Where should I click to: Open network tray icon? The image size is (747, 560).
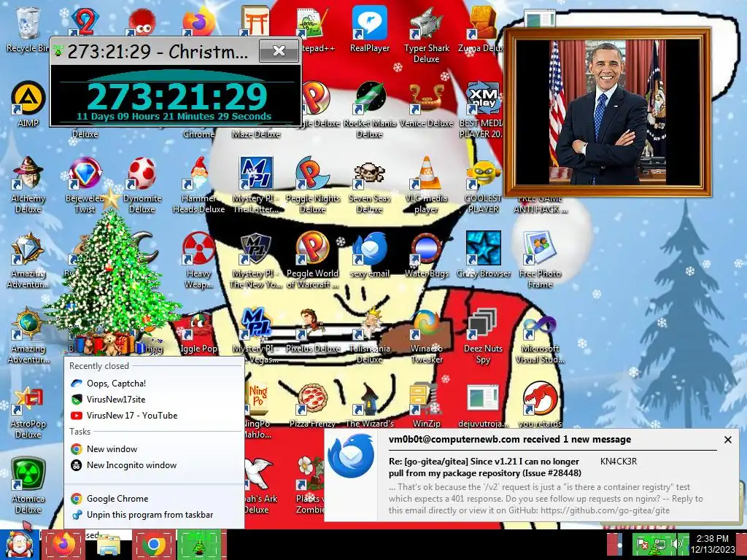point(659,544)
